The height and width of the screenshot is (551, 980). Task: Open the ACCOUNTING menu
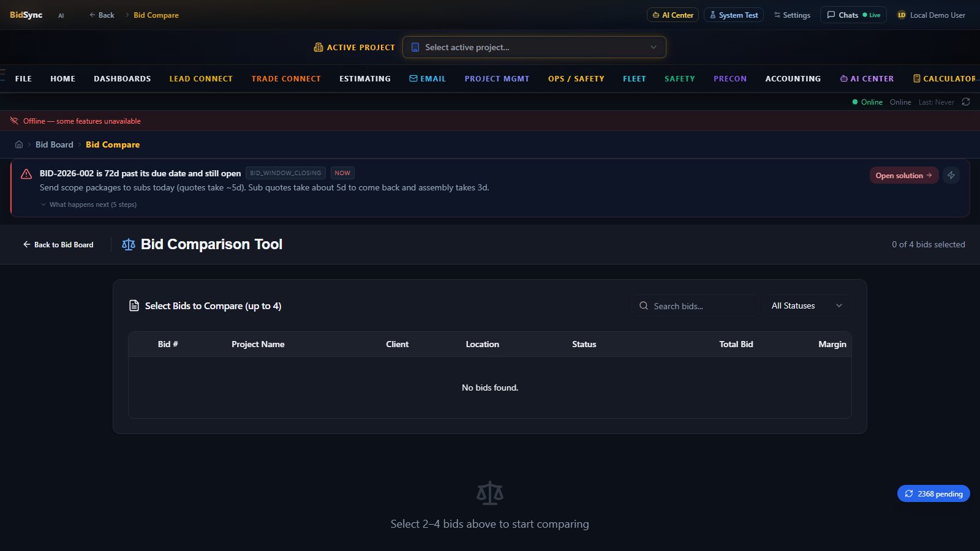793,78
